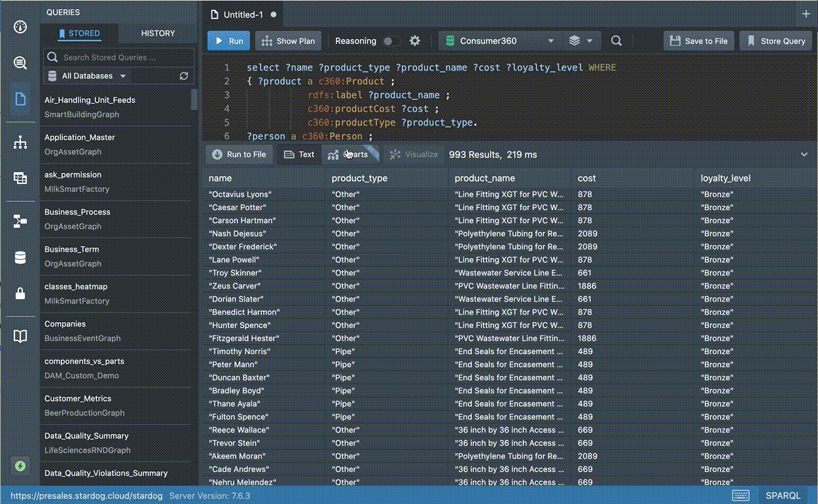Open the Security lock icon in sidebar
Image resolution: width=818 pixels, height=504 pixels.
pos(20,294)
